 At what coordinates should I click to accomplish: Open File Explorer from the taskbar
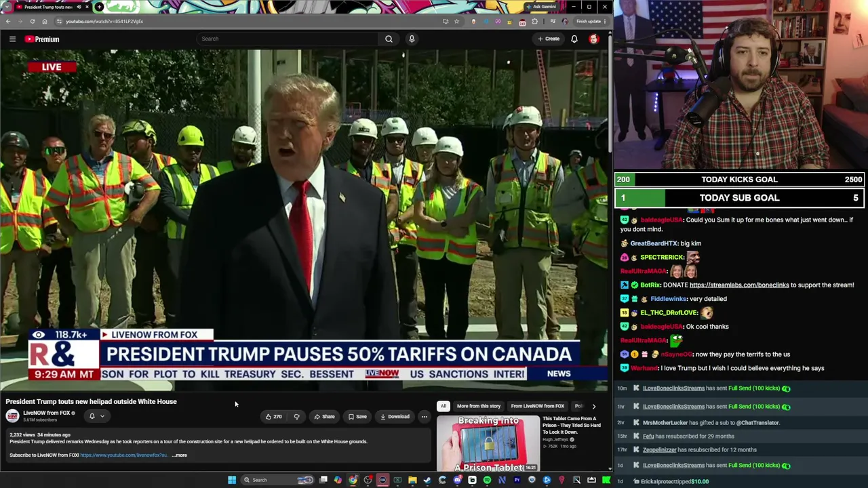point(412,480)
